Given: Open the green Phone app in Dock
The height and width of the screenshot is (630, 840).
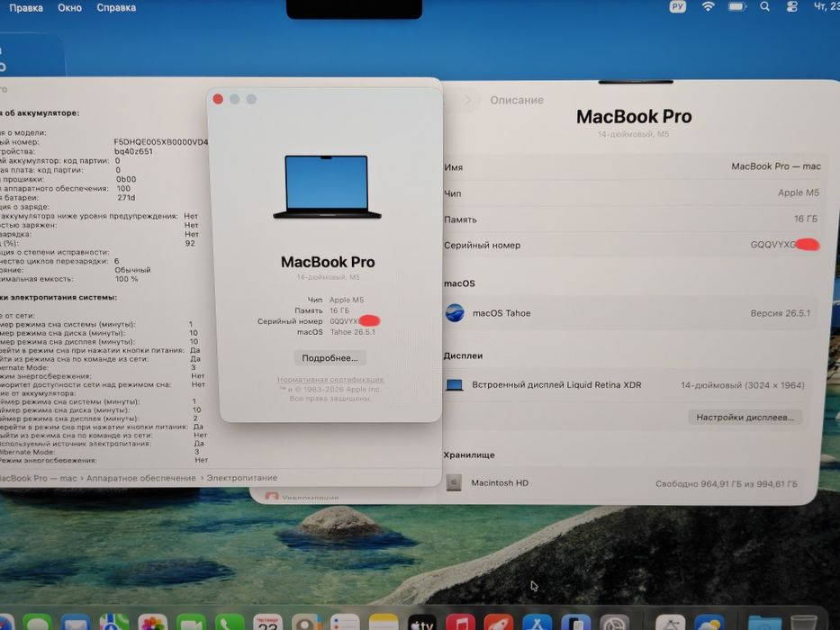Looking at the screenshot, I should click(x=230, y=624).
